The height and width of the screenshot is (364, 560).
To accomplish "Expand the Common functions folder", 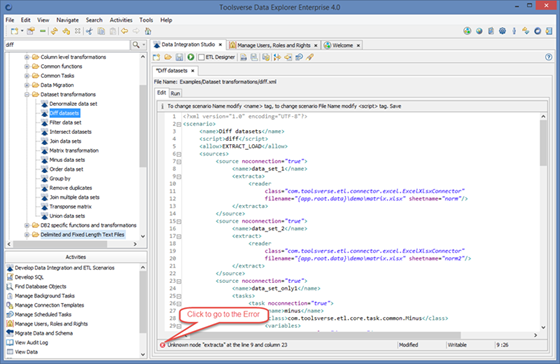I will coord(27,66).
